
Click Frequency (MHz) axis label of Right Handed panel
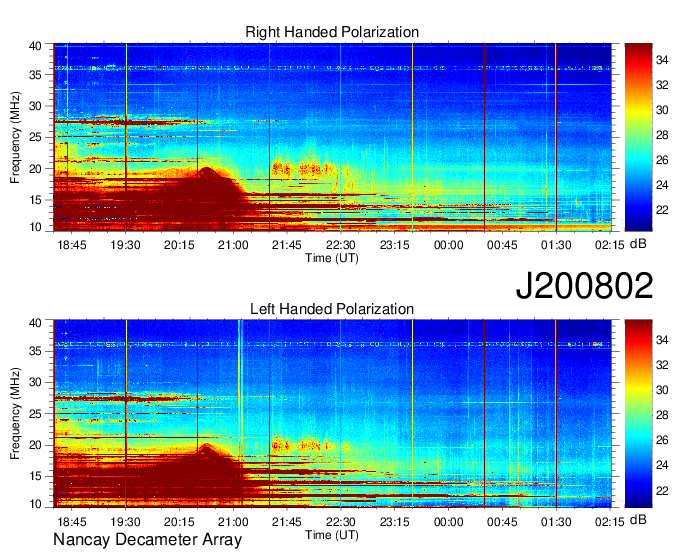[15, 137]
